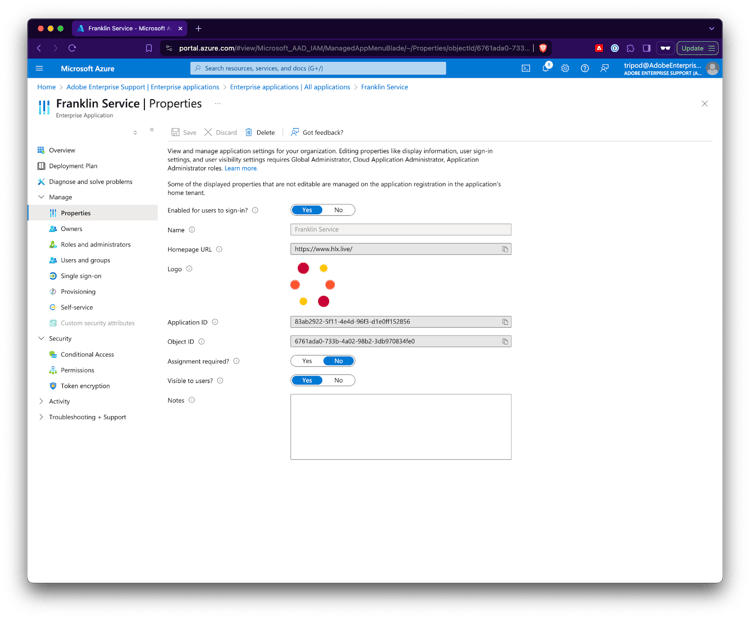Show info tooltip for Enabled for users to sign-in

(x=255, y=210)
